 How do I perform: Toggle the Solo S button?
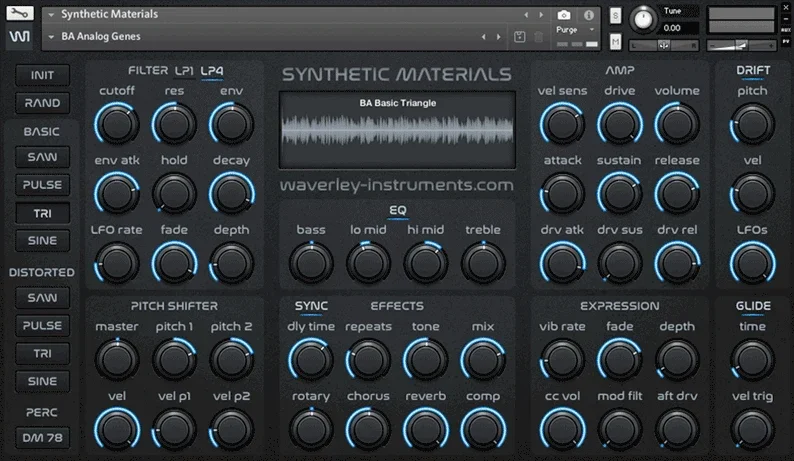pyautogui.click(x=615, y=15)
